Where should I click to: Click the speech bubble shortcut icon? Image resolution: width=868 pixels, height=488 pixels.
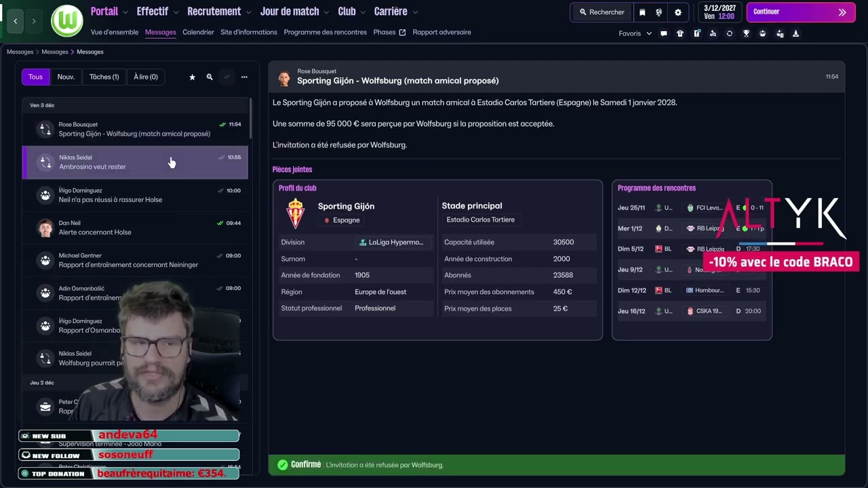pyautogui.click(x=664, y=33)
